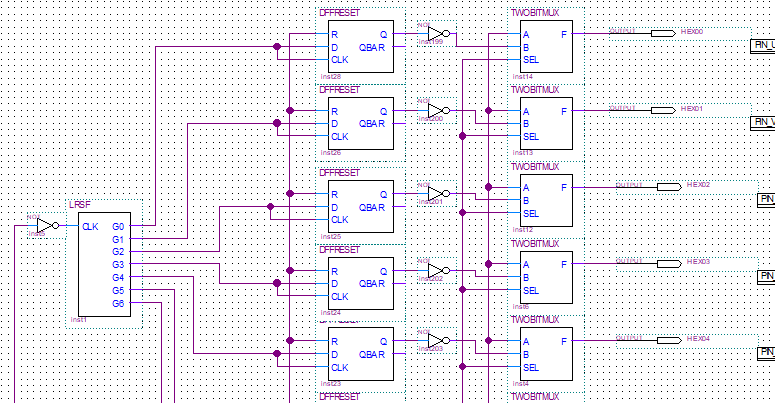Select the HEX02 output pin symbol

[669, 187]
